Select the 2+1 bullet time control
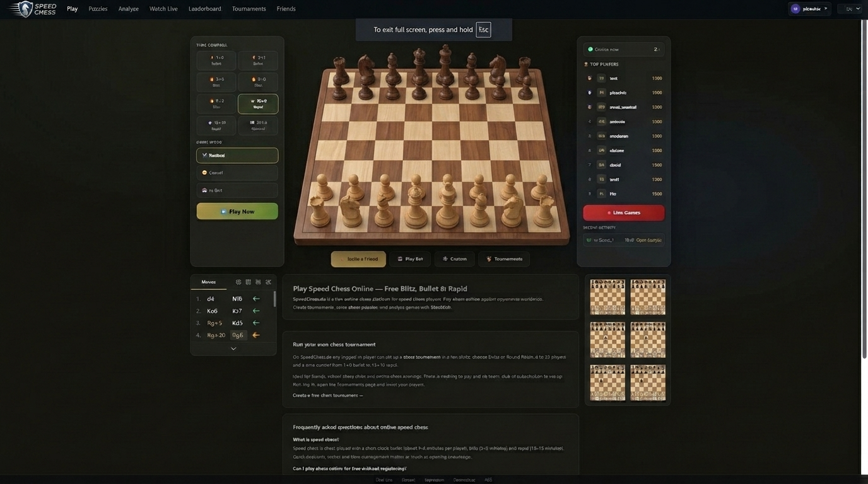The image size is (868, 484). (258, 60)
